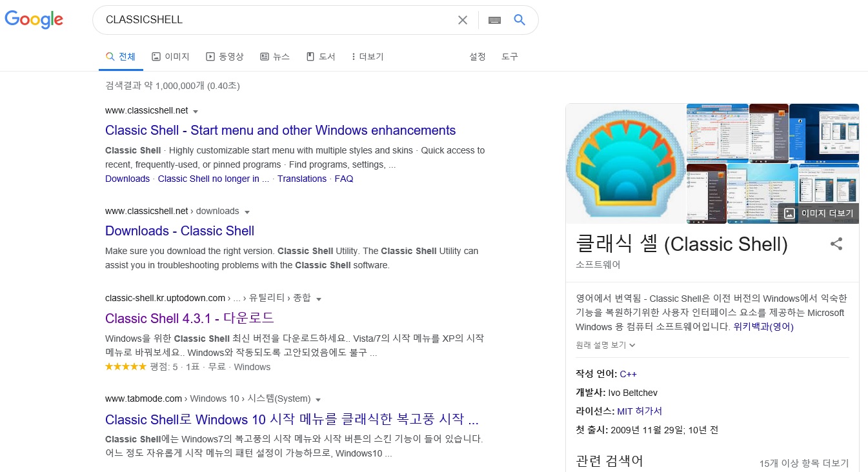This screenshot has width=868, height=472.
Task: Open the on-screen keyboard icon
Action: click(494, 20)
